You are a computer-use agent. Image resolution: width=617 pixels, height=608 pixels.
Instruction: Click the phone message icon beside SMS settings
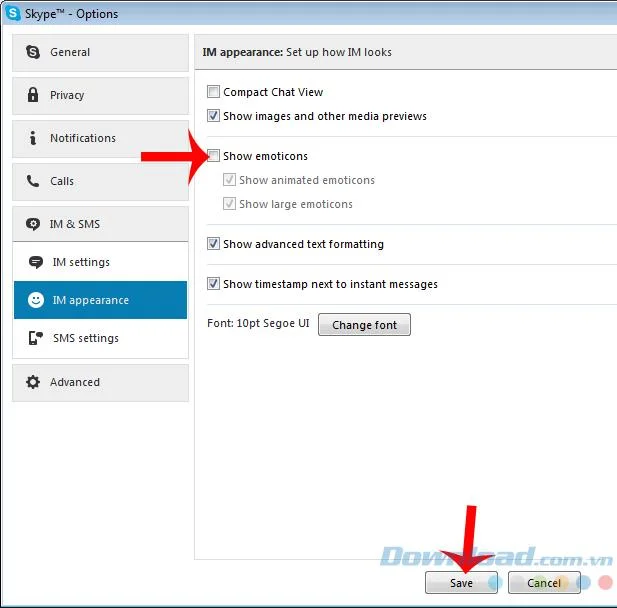(x=36, y=338)
